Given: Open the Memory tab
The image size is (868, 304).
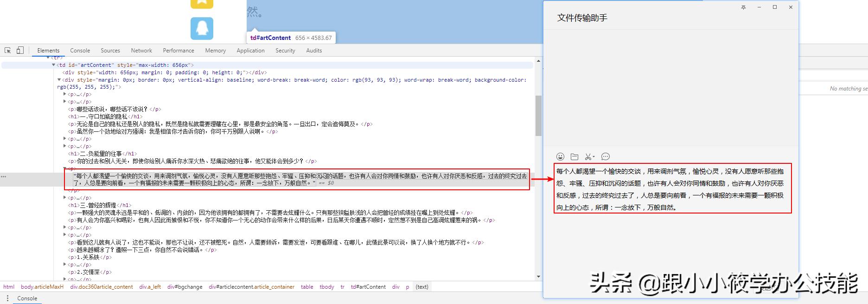Looking at the screenshot, I should tap(216, 51).
